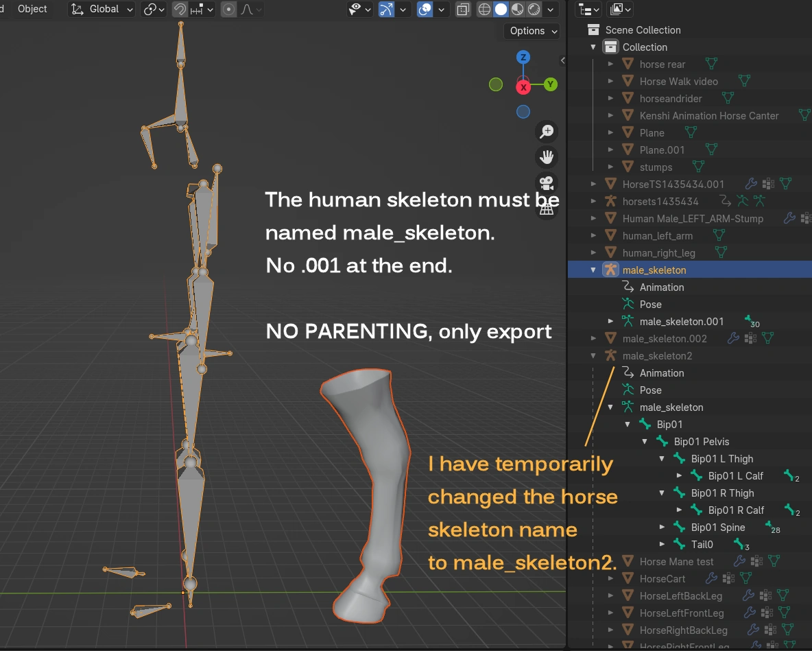Switch to wireframe viewport shading
The width and height of the screenshot is (812, 651).
tap(485, 10)
